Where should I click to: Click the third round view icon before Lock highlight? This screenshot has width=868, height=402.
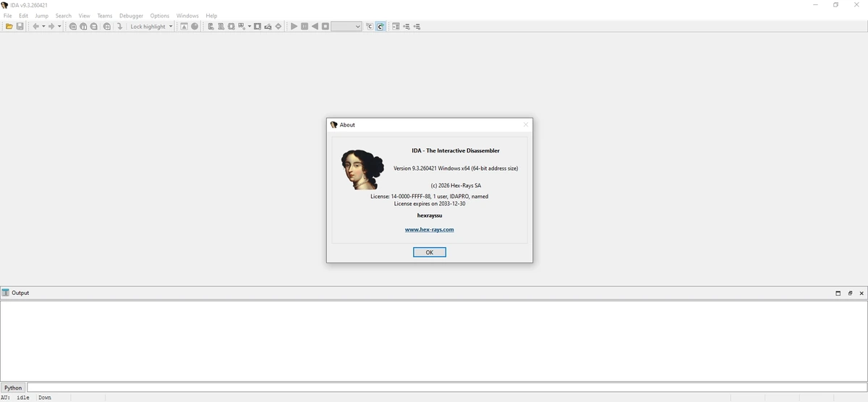(94, 27)
